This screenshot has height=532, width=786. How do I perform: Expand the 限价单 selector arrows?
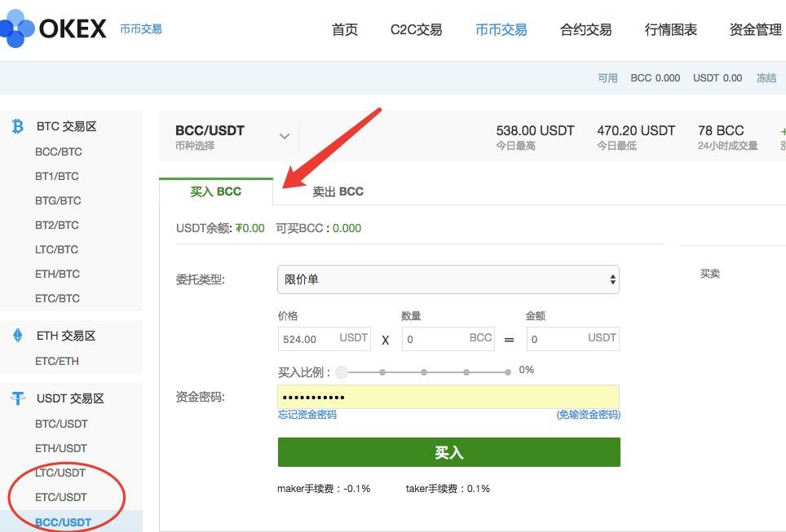click(x=612, y=279)
